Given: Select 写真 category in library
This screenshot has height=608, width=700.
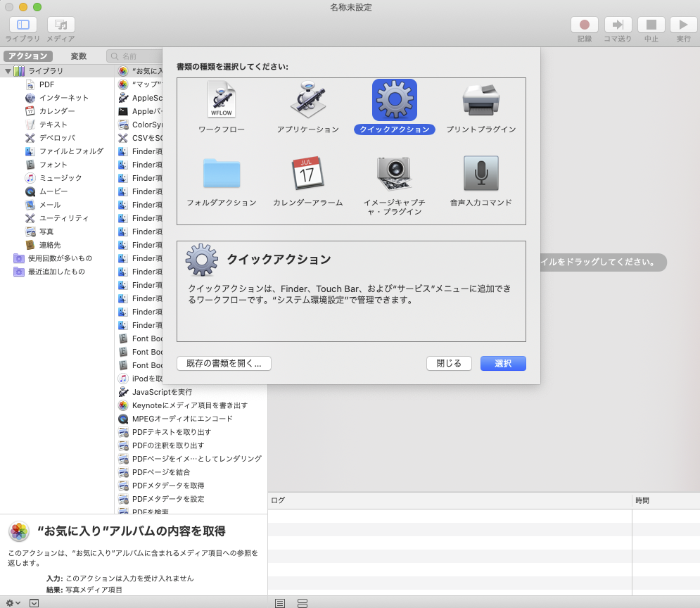Looking at the screenshot, I should (46, 232).
